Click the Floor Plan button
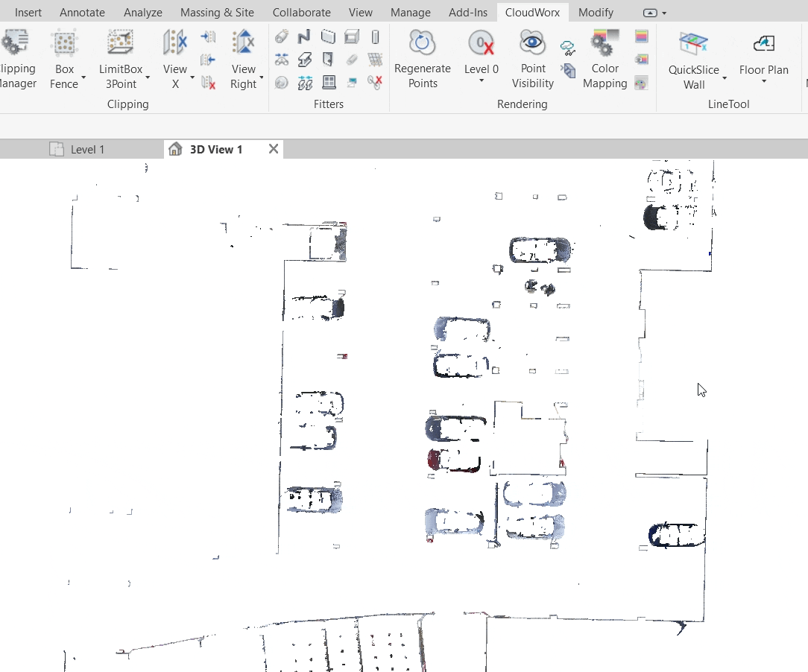This screenshot has height=672, width=808. [763, 60]
